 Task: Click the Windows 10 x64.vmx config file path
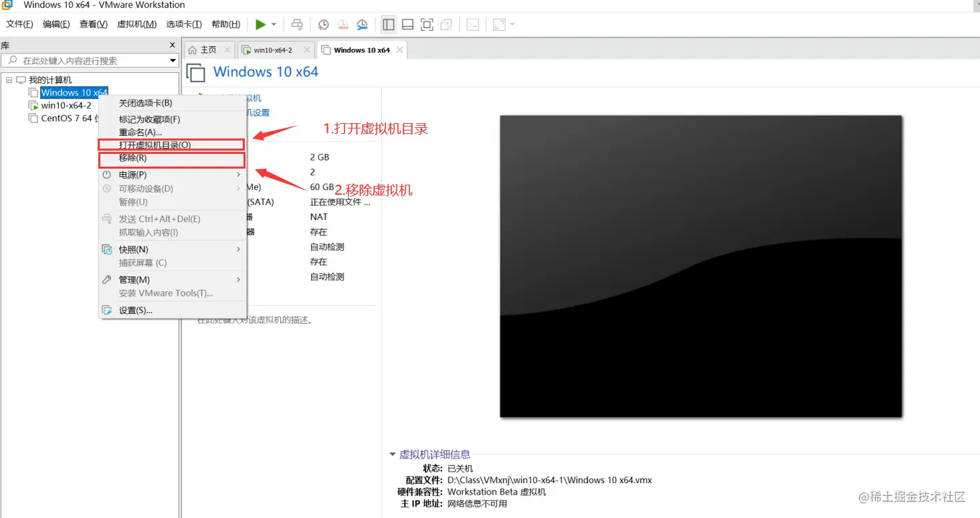point(550,480)
